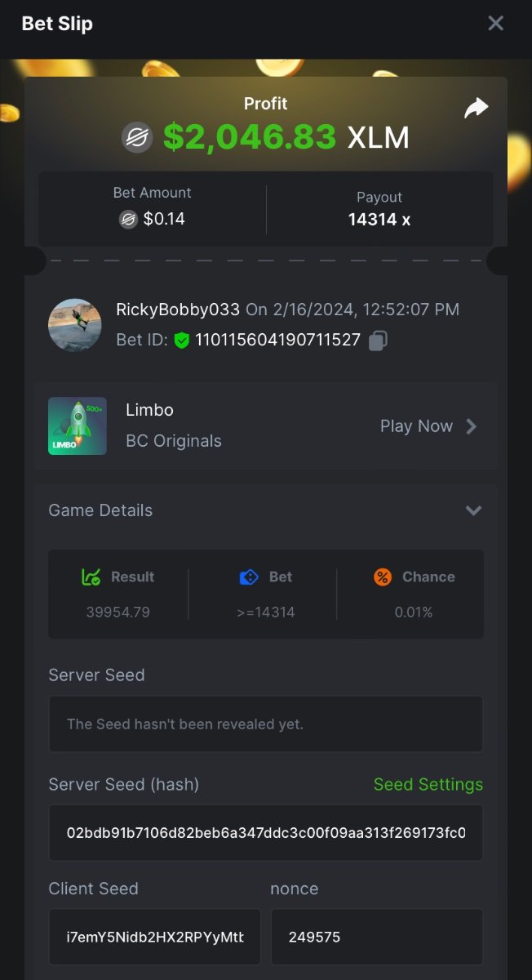This screenshot has width=532, height=980.
Task: Close the Bet Slip panel
Action: [x=495, y=23]
